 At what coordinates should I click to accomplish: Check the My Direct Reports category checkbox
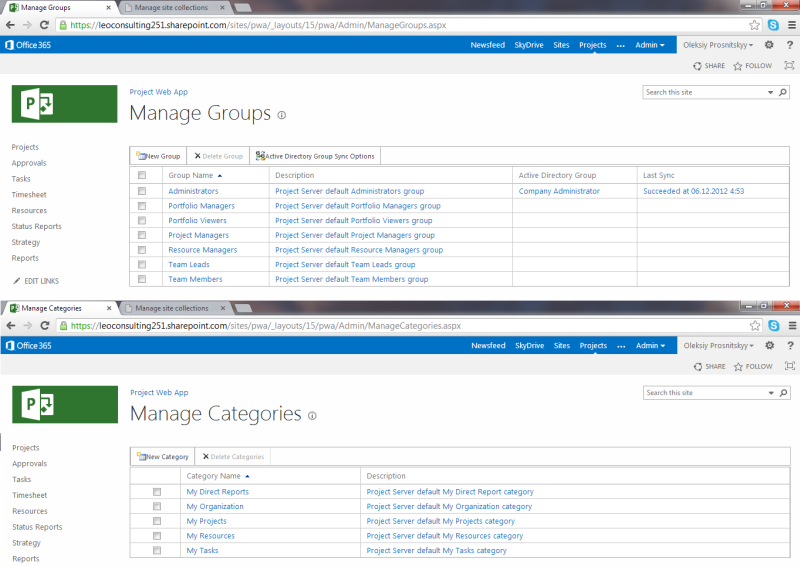157,492
